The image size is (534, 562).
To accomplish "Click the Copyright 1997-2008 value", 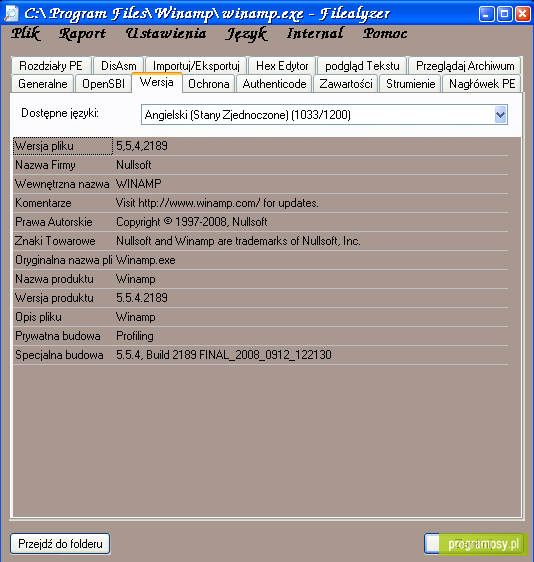I will click(192, 222).
